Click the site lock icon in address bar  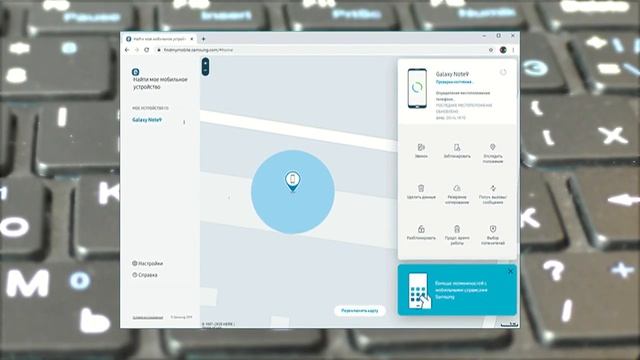coord(159,50)
